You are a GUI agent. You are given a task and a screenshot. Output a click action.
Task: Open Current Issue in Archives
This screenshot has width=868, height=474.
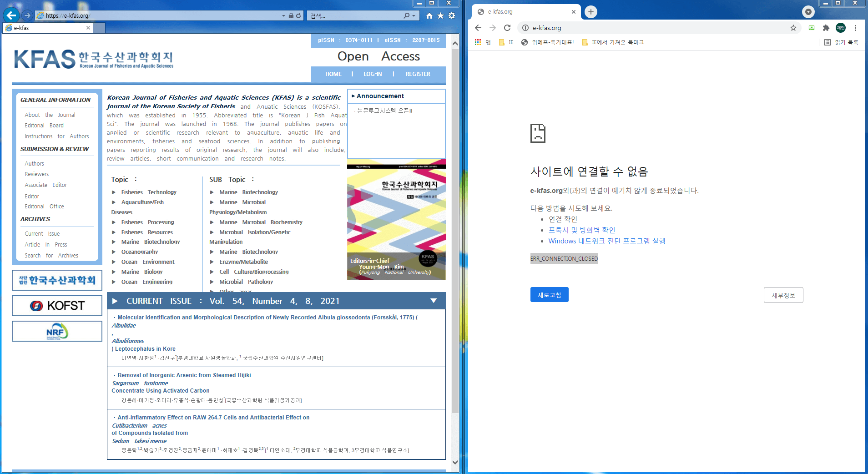pyautogui.click(x=42, y=234)
